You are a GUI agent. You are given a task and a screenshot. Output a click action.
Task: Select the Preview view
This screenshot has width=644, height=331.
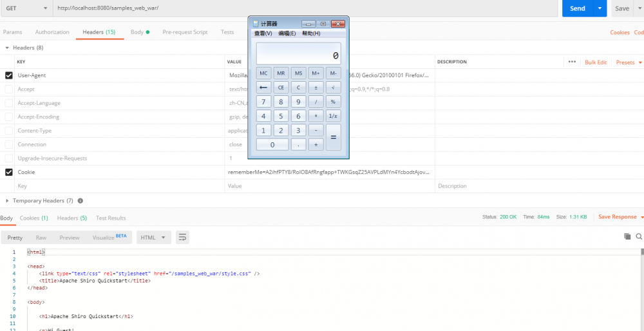click(x=70, y=238)
